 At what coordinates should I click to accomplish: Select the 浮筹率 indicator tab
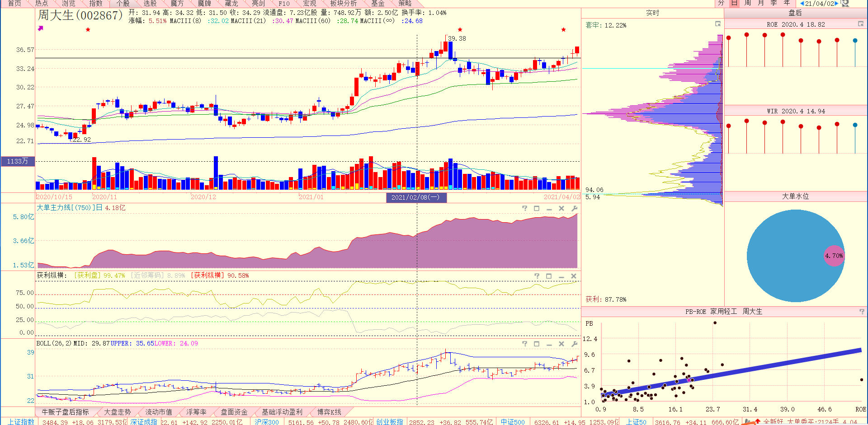(x=196, y=412)
